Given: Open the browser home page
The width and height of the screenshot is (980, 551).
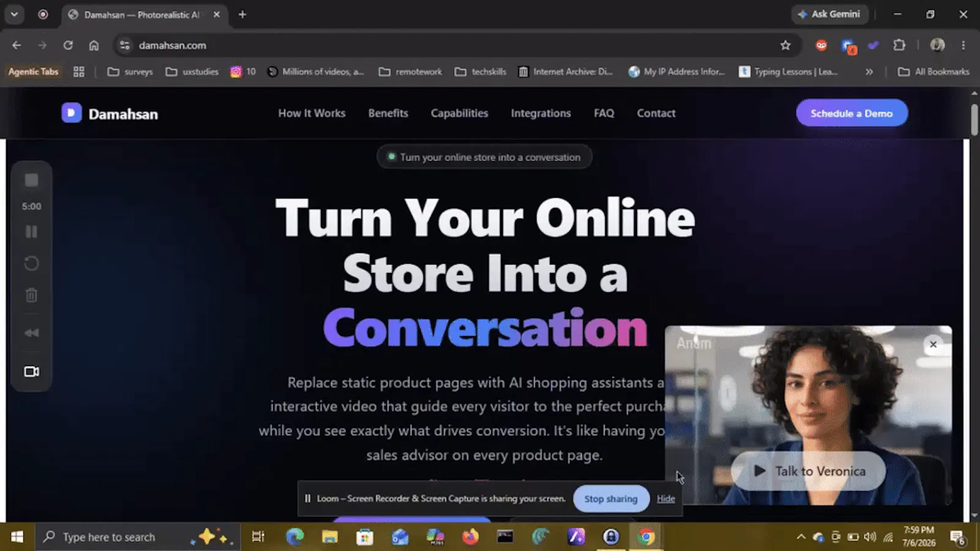Looking at the screenshot, I should pos(94,45).
